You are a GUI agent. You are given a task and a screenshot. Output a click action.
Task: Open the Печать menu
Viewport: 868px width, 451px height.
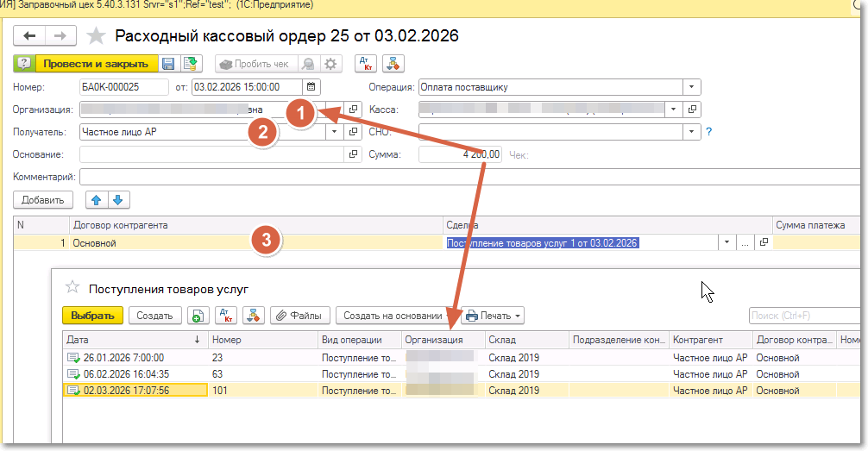point(494,316)
